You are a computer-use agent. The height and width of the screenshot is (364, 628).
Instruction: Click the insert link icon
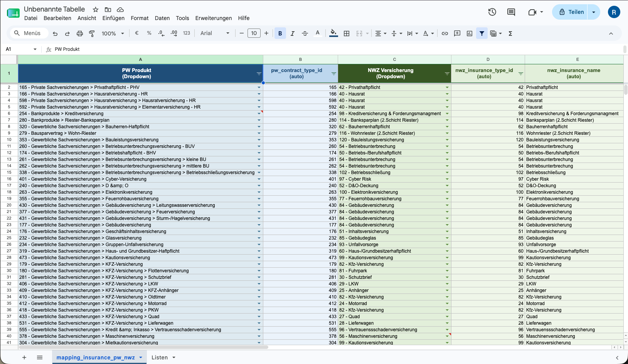tap(445, 34)
